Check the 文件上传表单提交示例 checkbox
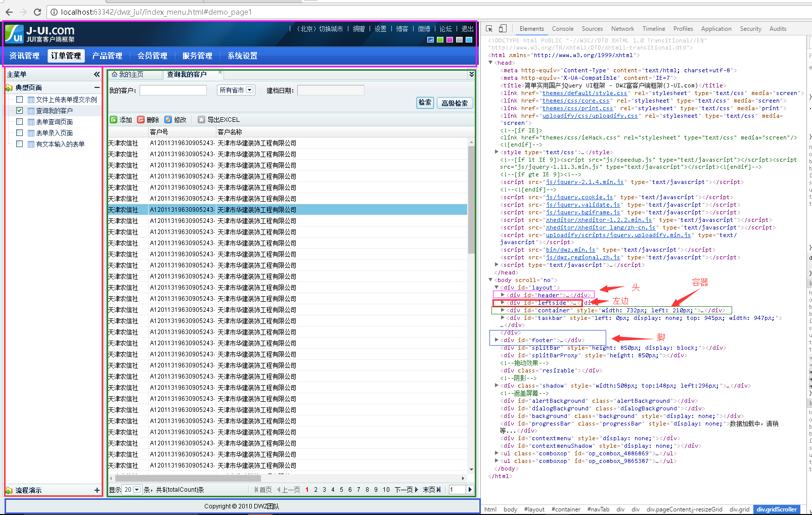Viewport: 812px width, 515px height. pyautogui.click(x=20, y=99)
